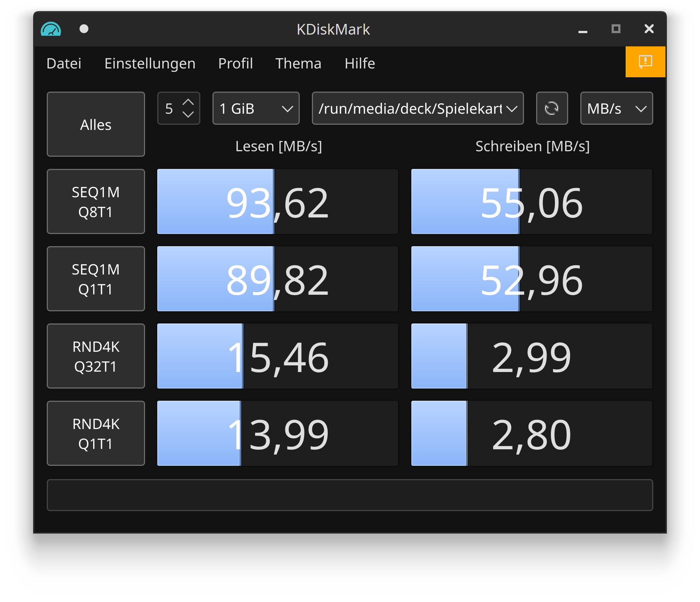Open the Profil menu
Screen dimensions: 700x602
[236, 63]
